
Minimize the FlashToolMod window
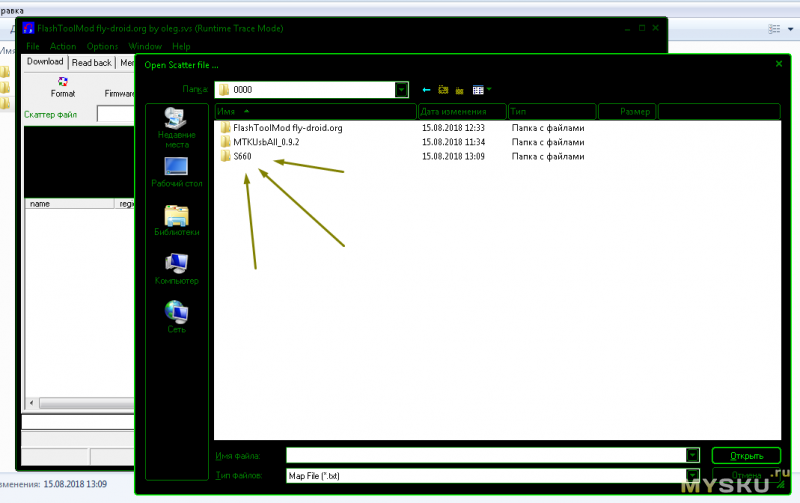[x=627, y=30]
